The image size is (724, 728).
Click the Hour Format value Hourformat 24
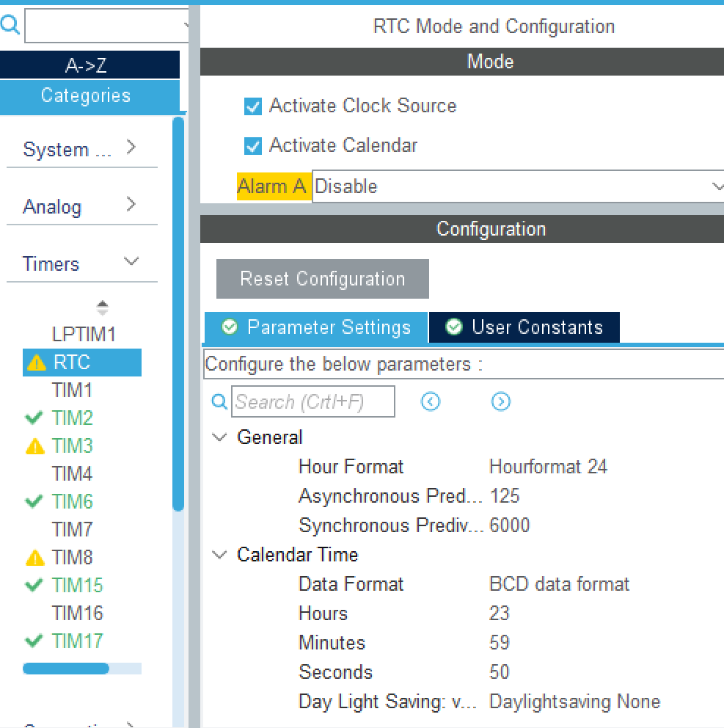click(x=548, y=467)
